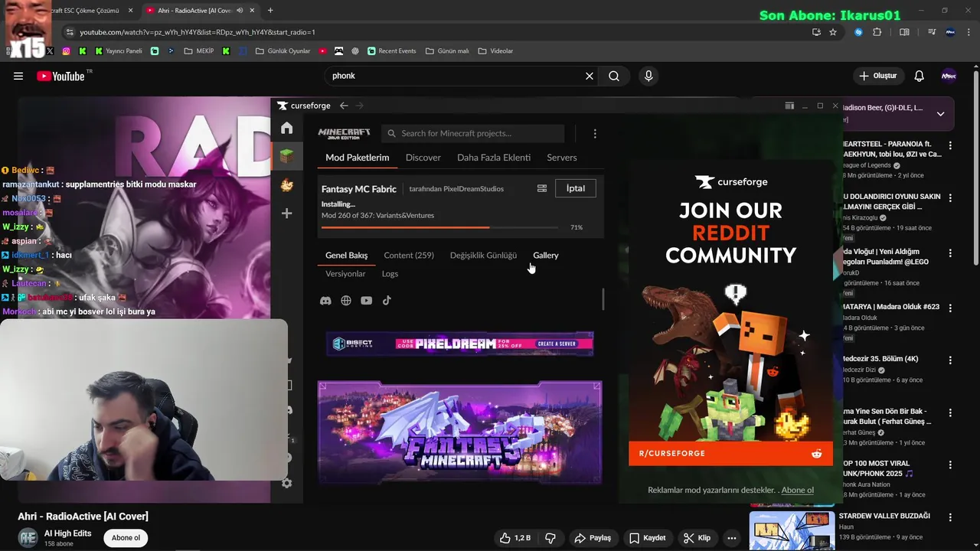Open options for LEGO vlog video
The width and height of the screenshot is (980, 551).
[950, 253]
